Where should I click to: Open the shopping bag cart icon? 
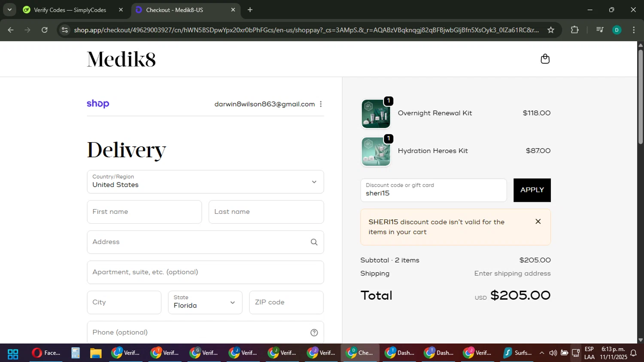(545, 59)
